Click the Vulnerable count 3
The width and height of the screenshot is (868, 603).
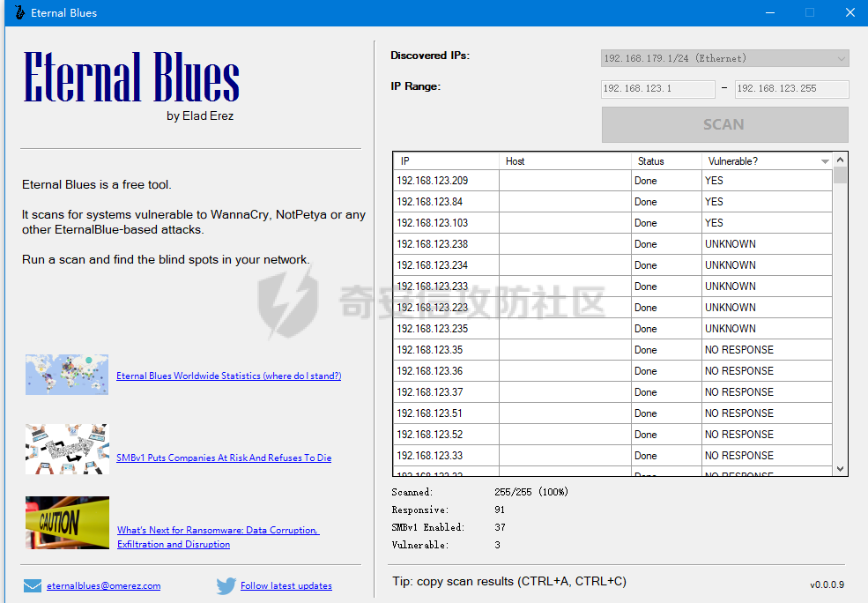[497, 545]
